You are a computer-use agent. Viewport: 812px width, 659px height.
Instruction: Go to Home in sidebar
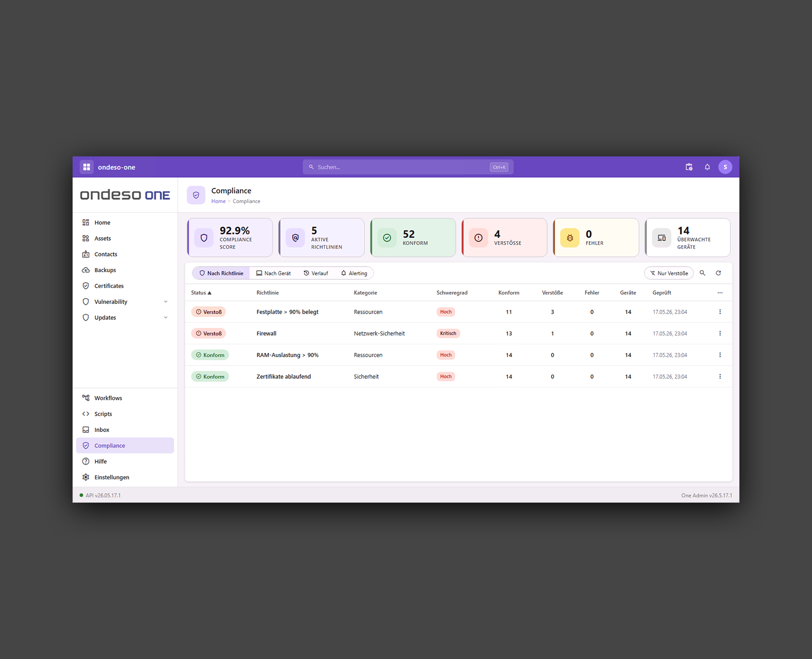click(125, 222)
